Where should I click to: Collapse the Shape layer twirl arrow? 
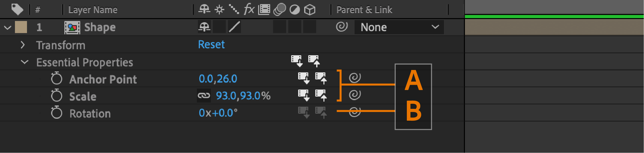8,27
